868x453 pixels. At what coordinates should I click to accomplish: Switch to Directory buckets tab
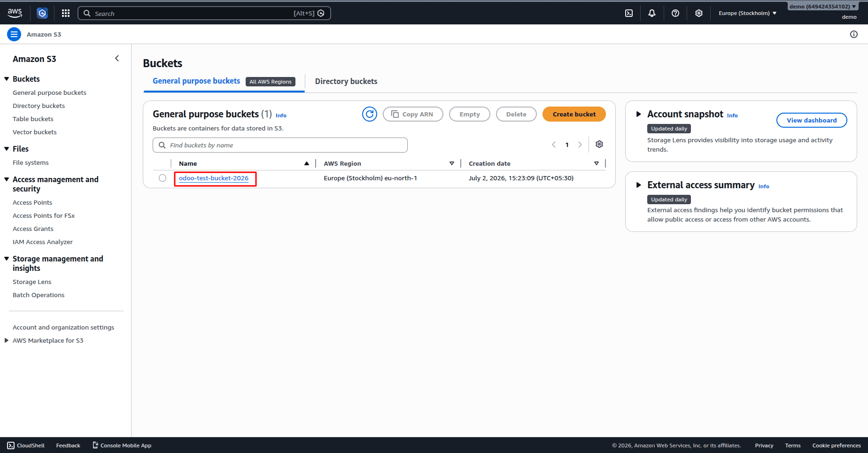point(346,81)
